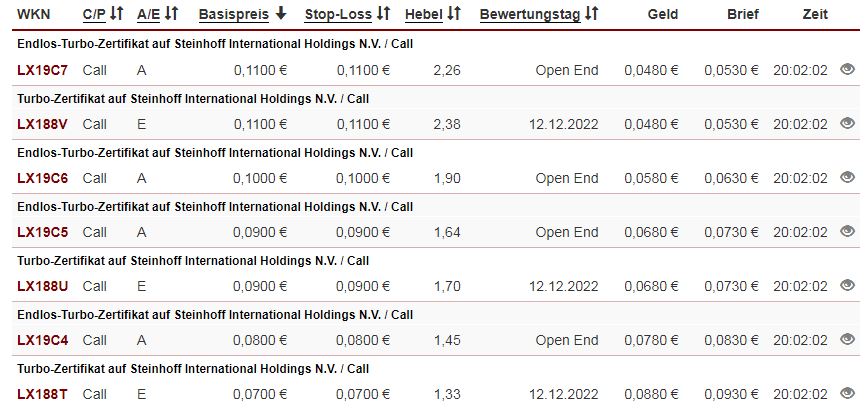Open the LX188T turbo certificate link
Viewport: 865px width, 418px height.
pyautogui.click(x=43, y=394)
